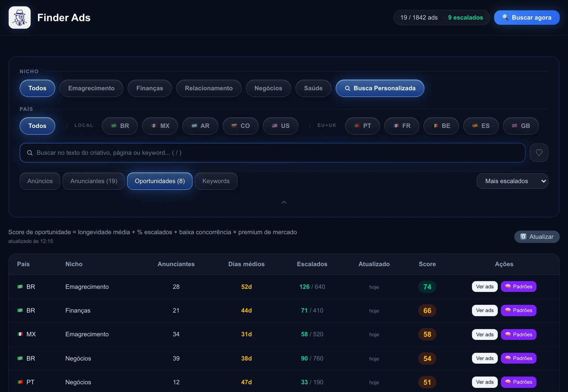Screen dimensions: 568x392
Task: Click the Buscar agora button
Action: (x=527, y=17)
